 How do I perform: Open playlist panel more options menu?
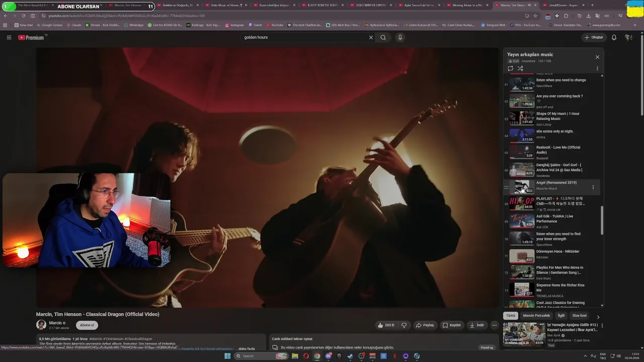click(x=597, y=68)
